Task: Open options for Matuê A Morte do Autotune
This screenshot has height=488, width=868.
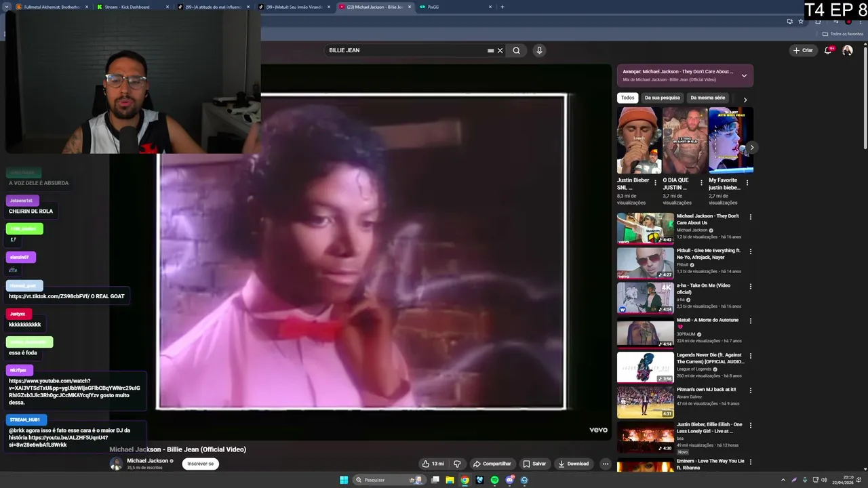Action: pos(750,321)
